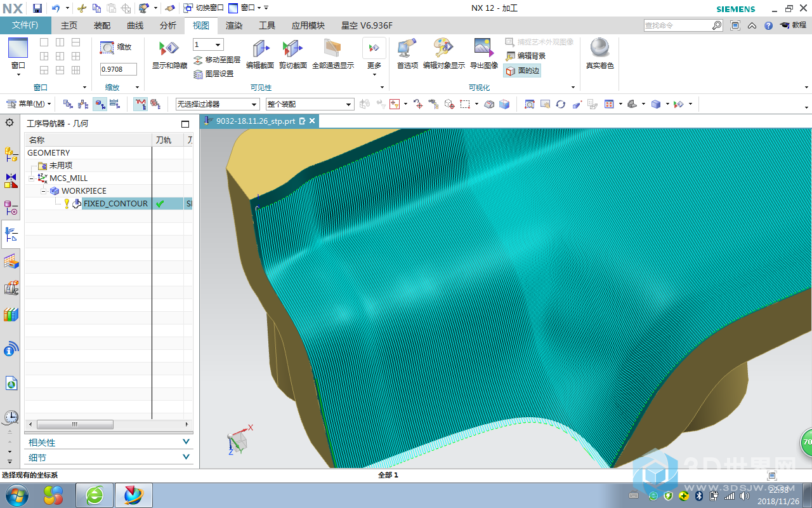Collapse the WORKPIECE tree node
812x508 pixels.
coord(44,191)
